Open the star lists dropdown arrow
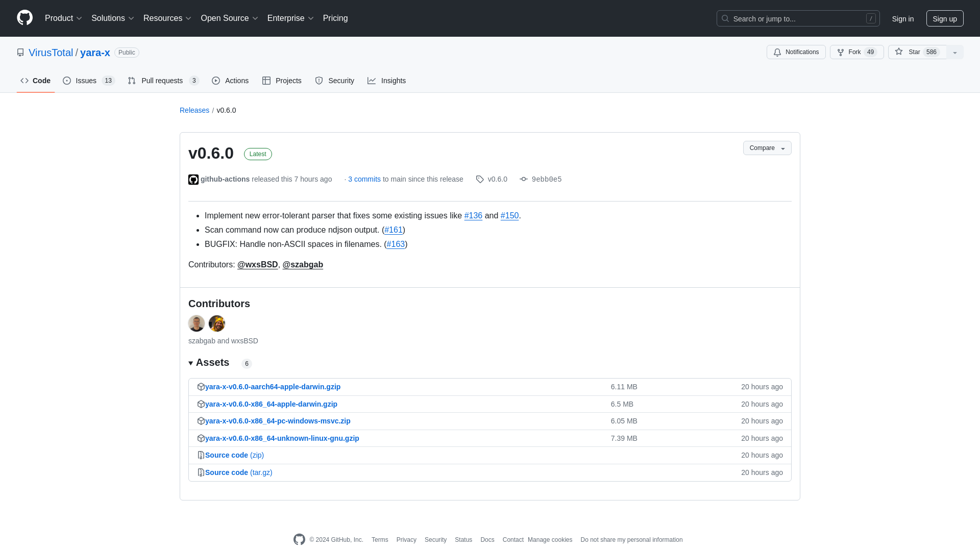 (x=955, y=53)
